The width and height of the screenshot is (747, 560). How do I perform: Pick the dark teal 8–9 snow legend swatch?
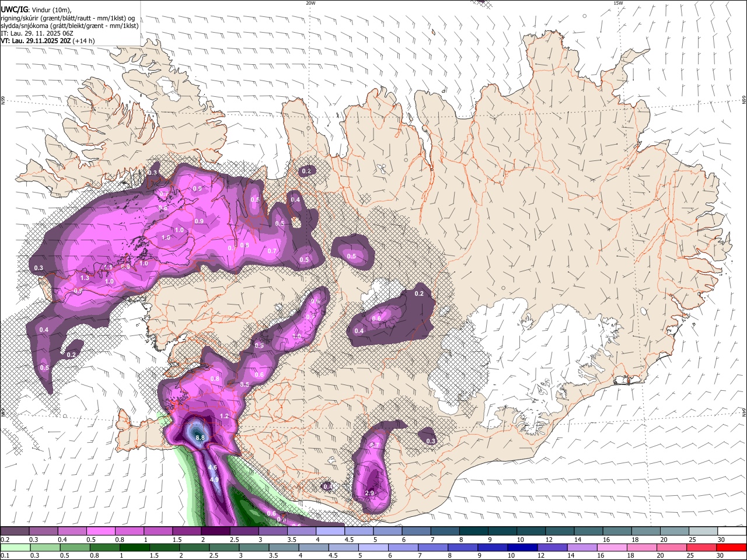(x=474, y=531)
